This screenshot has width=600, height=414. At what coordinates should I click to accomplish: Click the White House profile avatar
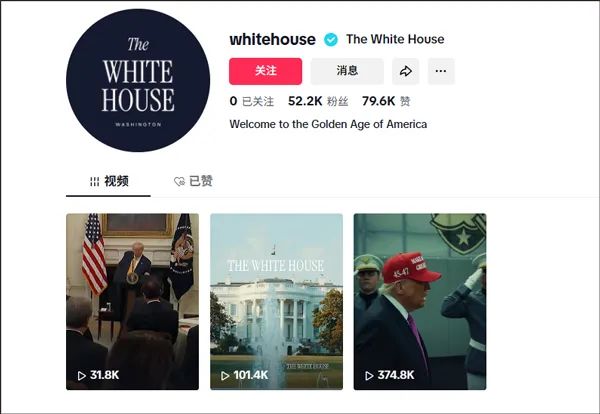[x=138, y=80]
